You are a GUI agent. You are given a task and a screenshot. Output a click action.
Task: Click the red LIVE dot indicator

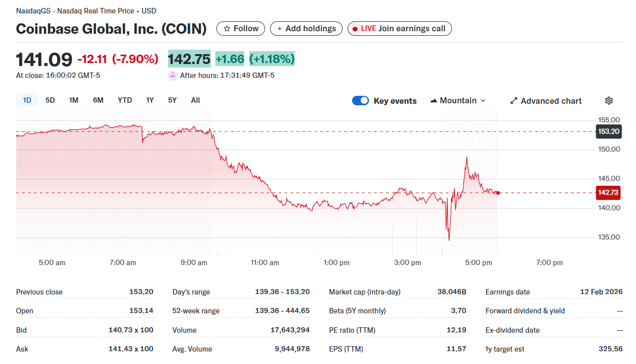coord(355,29)
